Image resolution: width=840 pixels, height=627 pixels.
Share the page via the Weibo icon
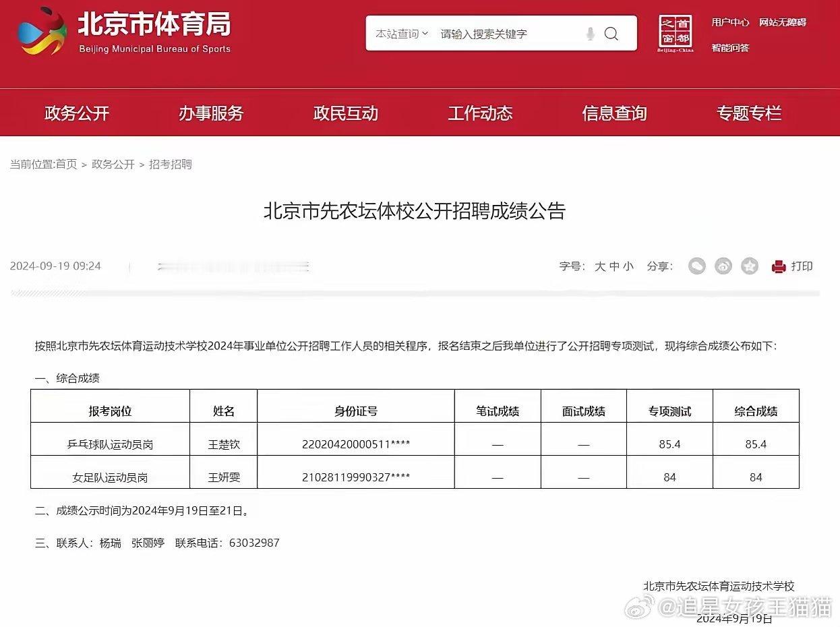click(723, 266)
